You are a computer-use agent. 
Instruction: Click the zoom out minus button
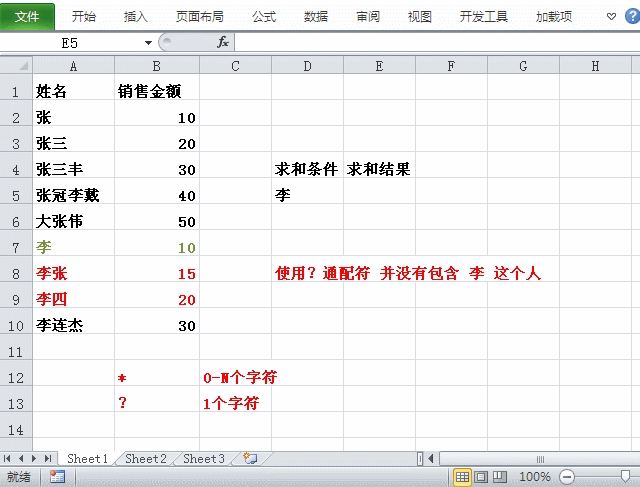coord(567,476)
